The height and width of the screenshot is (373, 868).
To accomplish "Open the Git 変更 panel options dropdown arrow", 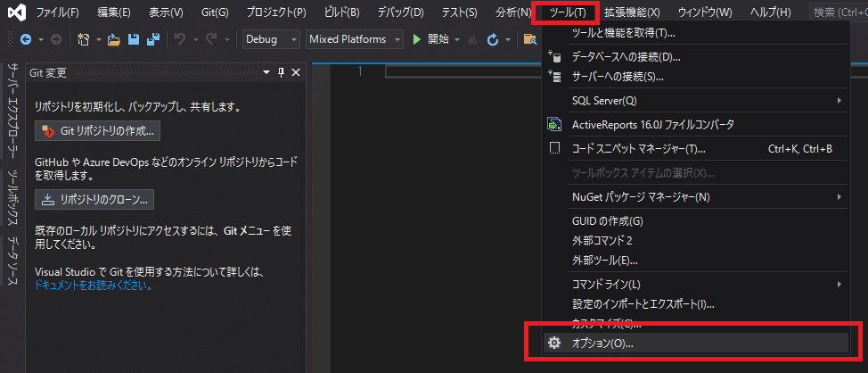I will (x=266, y=72).
